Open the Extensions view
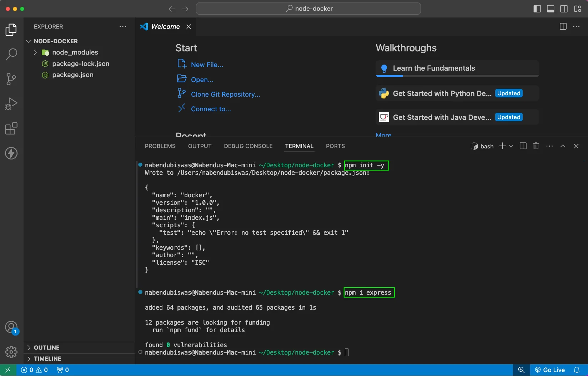 point(11,128)
